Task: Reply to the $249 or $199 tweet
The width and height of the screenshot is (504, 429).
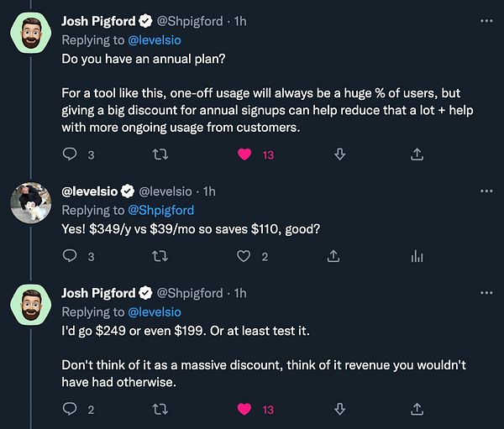Action: [71, 409]
